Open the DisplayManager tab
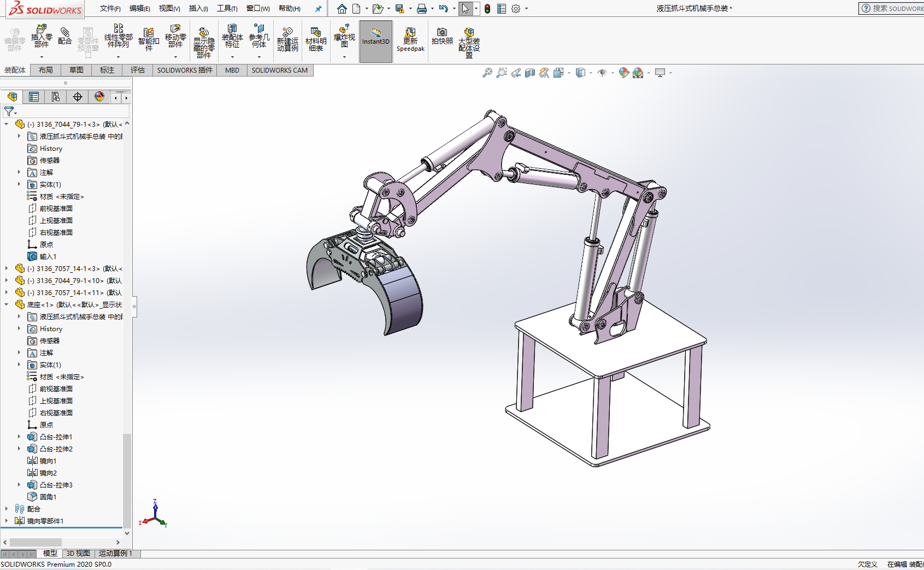The image size is (924, 570). [x=99, y=97]
